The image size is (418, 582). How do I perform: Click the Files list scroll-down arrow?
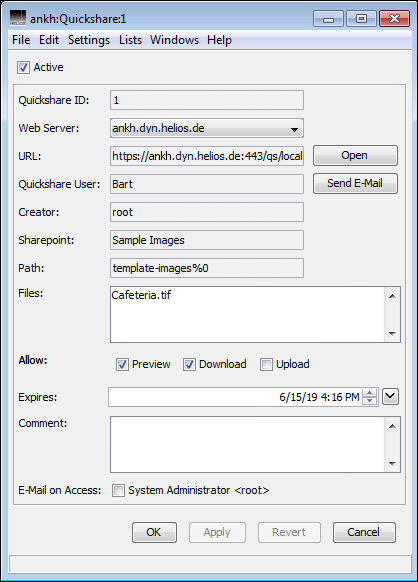[392, 333]
